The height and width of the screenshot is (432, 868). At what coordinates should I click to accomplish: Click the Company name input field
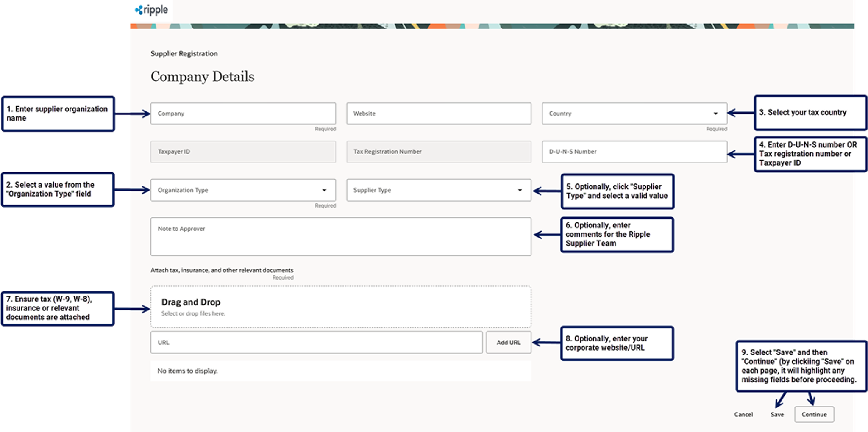(x=243, y=114)
